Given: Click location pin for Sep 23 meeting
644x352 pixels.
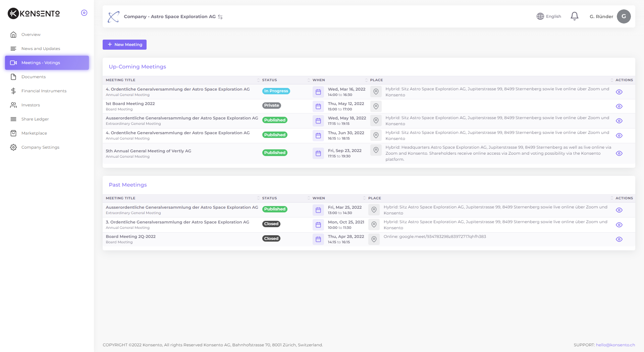Looking at the screenshot, I should tap(376, 150).
